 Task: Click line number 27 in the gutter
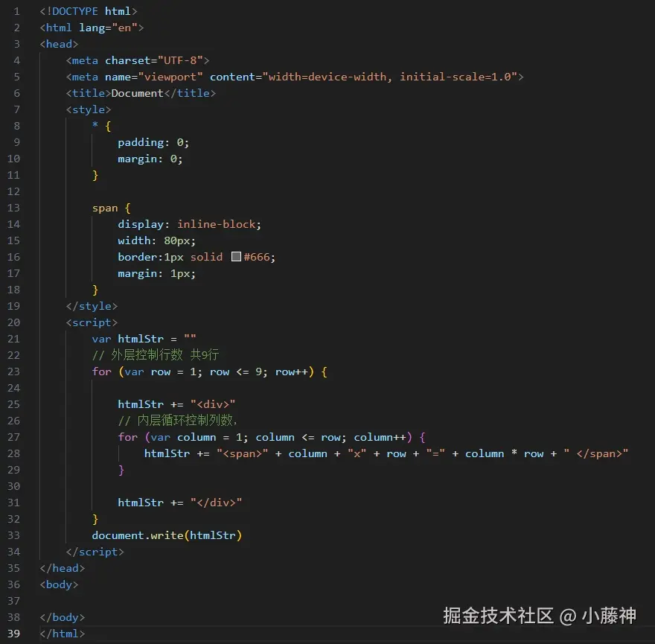[14, 437]
